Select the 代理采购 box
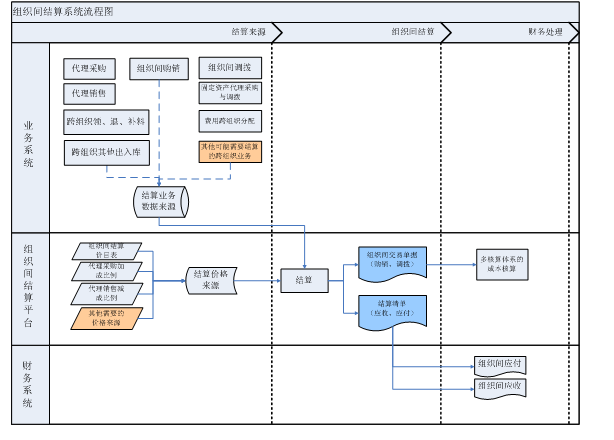The width and height of the screenshot is (614, 440). (x=89, y=69)
